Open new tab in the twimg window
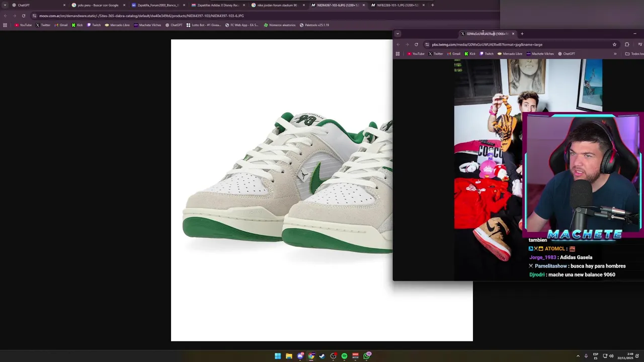The height and width of the screenshot is (362, 644). tap(522, 34)
